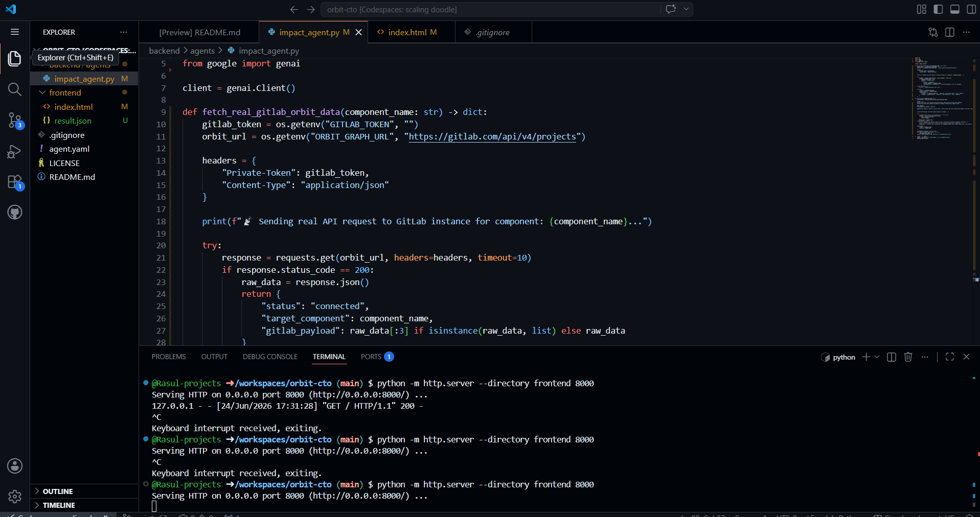Split the terminal pane

coord(892,357)
